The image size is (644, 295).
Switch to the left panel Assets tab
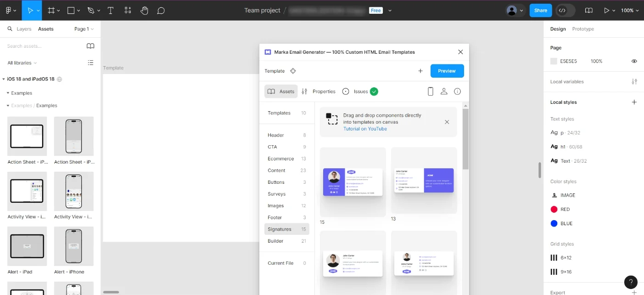click(46, 28)
